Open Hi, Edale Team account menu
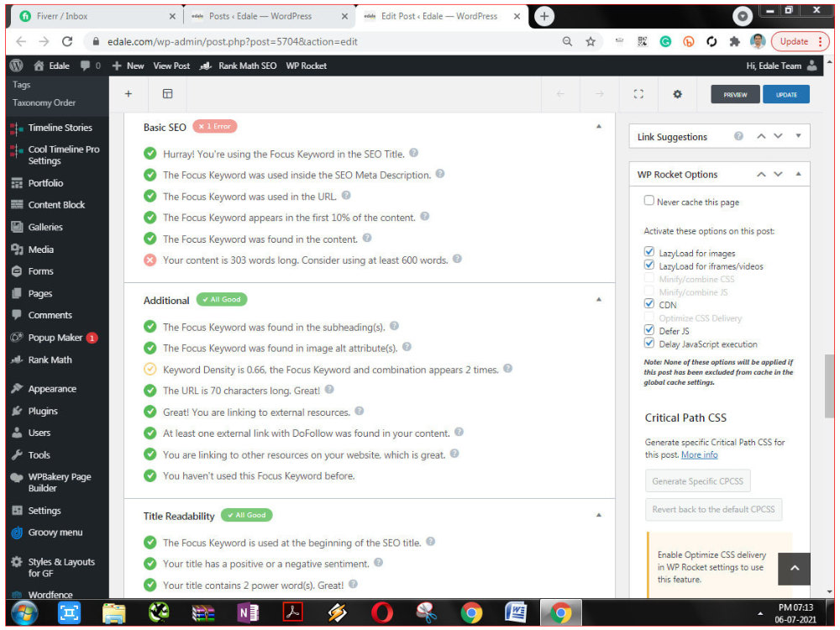840x630 pixels. click(781, 66)
